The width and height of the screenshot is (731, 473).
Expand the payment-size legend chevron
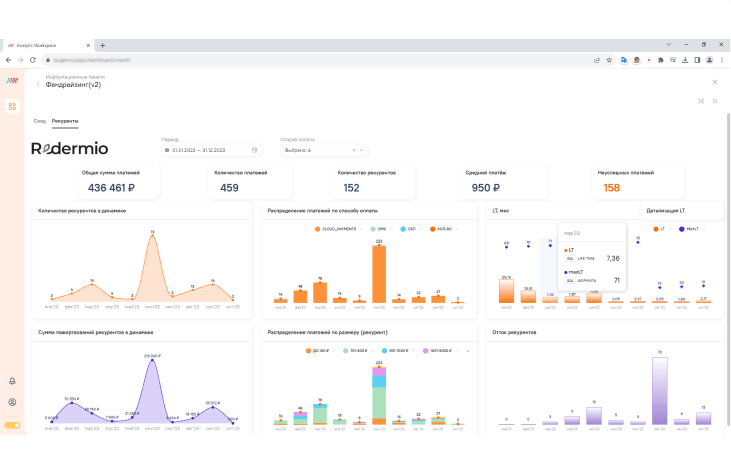click(468, 350)
